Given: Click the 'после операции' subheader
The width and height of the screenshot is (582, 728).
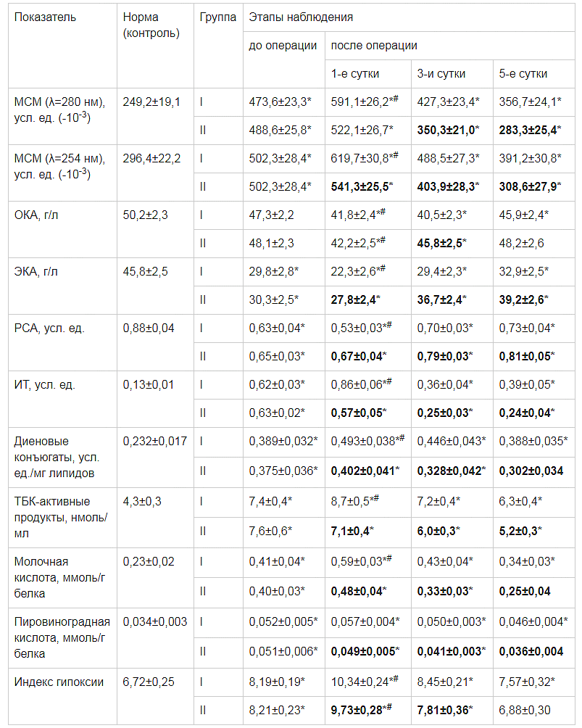Looking at the screenshot, I should tap(374, 45).
